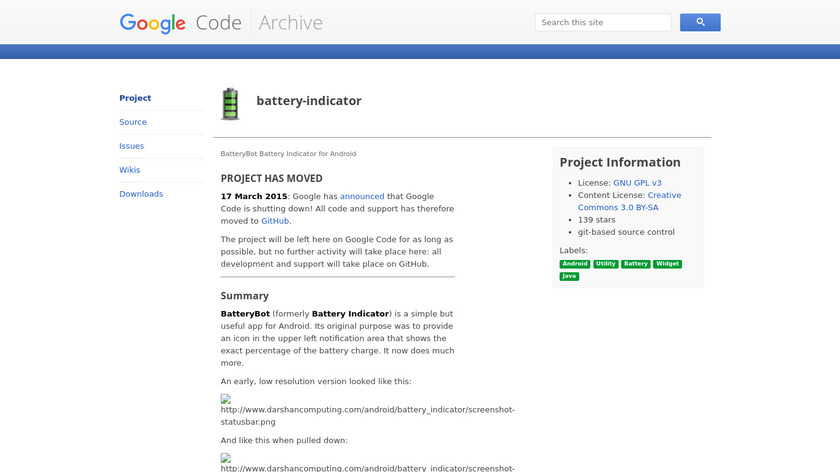
Task: Open the GitHub link
Action: [275, 221]
